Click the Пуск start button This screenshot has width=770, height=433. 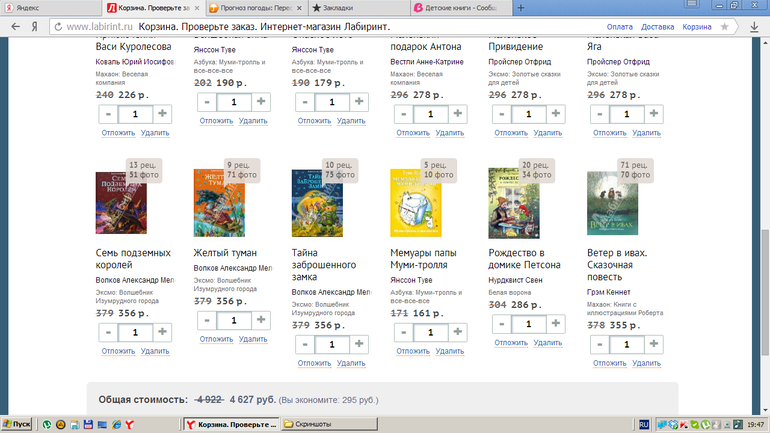(18, 424)
